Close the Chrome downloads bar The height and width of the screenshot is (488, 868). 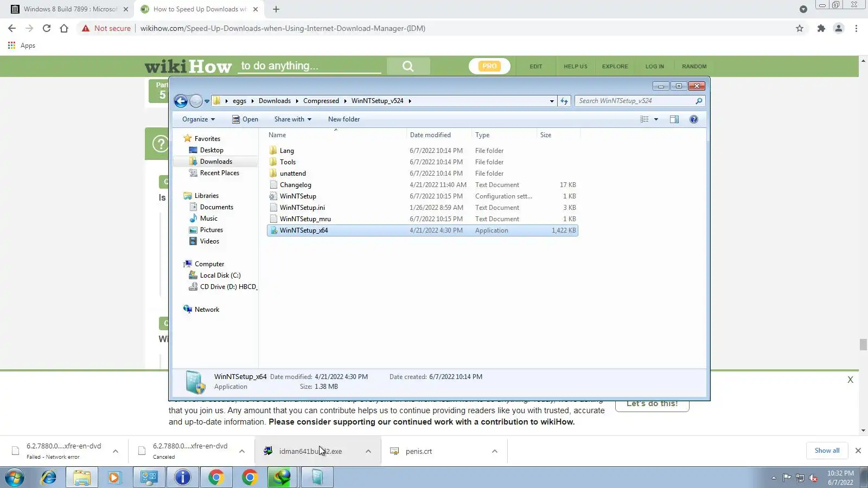[858, 451]
